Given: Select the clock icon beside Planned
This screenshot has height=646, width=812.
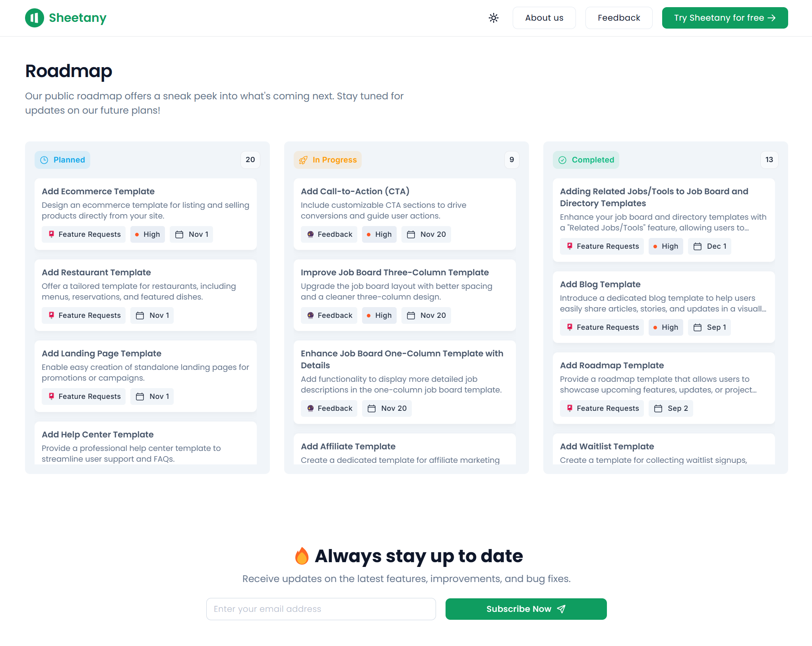Looking at the screenshot, I should pyautogui.click(x=45, y=160).
